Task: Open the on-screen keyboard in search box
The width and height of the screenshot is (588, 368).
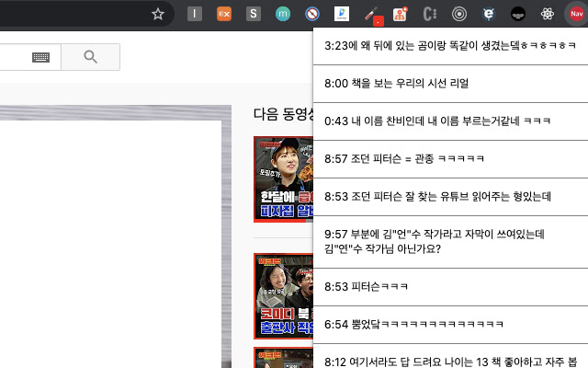Action: point(40,57)
